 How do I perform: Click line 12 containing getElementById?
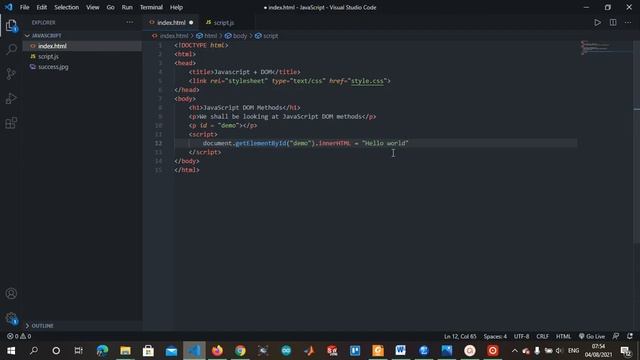pos(305,143)
